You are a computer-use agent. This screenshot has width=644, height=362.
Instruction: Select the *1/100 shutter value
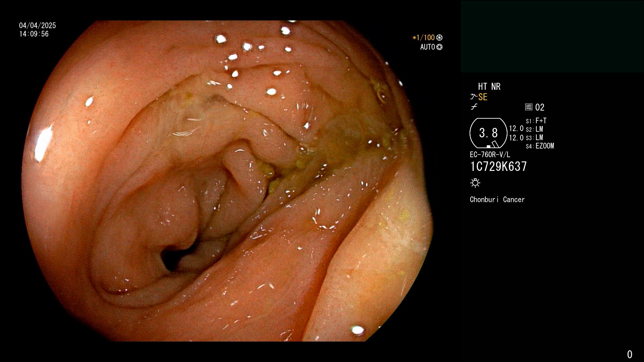pyautogui.click(x=423, y=38)
